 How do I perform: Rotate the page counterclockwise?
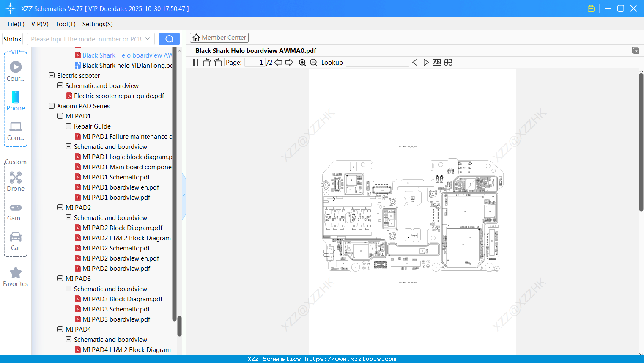[206, 63]
